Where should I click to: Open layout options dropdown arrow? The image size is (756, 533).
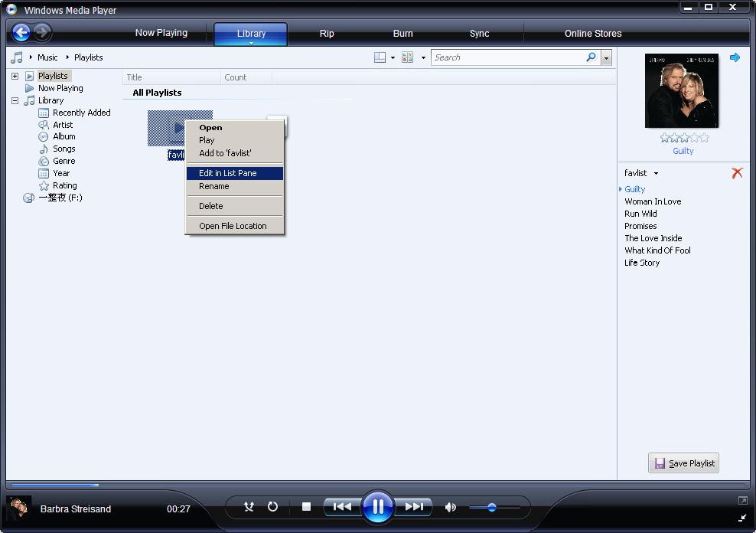coord(393,58)
